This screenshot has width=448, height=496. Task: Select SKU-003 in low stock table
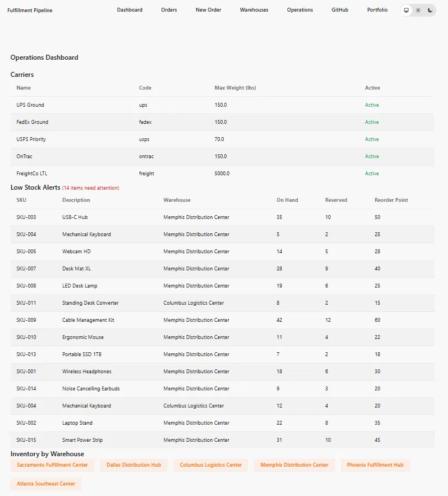click(26, 217)
